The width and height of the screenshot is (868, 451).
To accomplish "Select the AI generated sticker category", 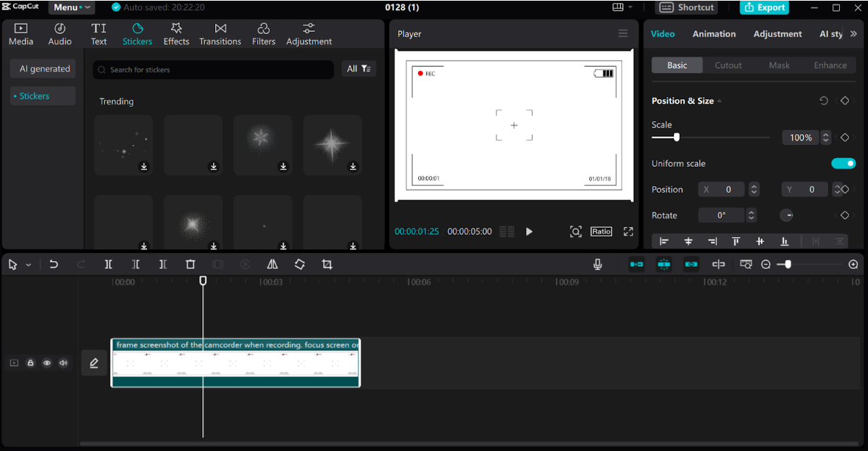I will pyautogui.click(x=44, y=69).
